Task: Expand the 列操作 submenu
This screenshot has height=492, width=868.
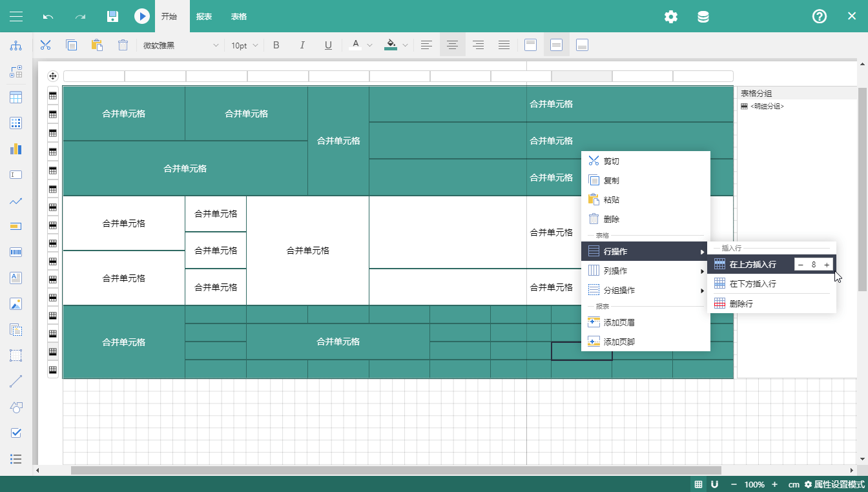Action: click(x=646, y=271)
